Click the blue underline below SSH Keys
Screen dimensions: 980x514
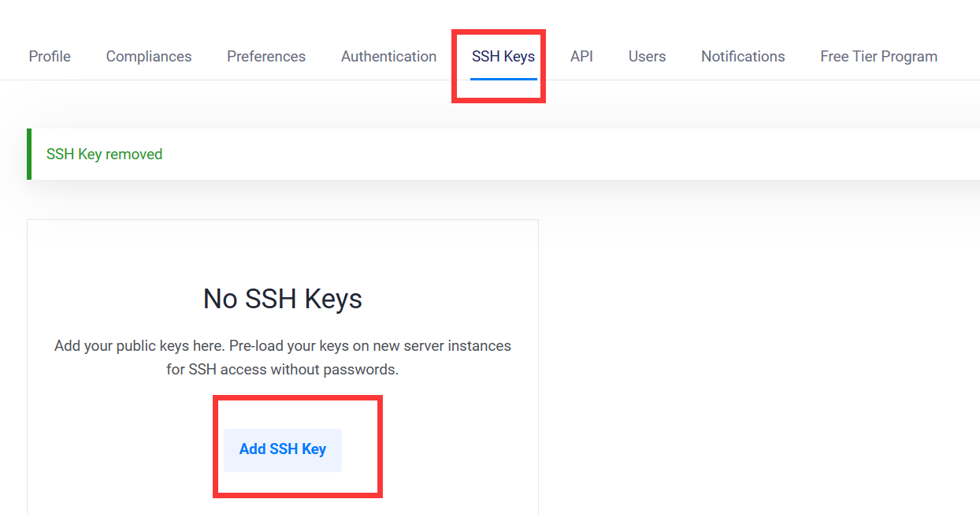click(503, 79)
